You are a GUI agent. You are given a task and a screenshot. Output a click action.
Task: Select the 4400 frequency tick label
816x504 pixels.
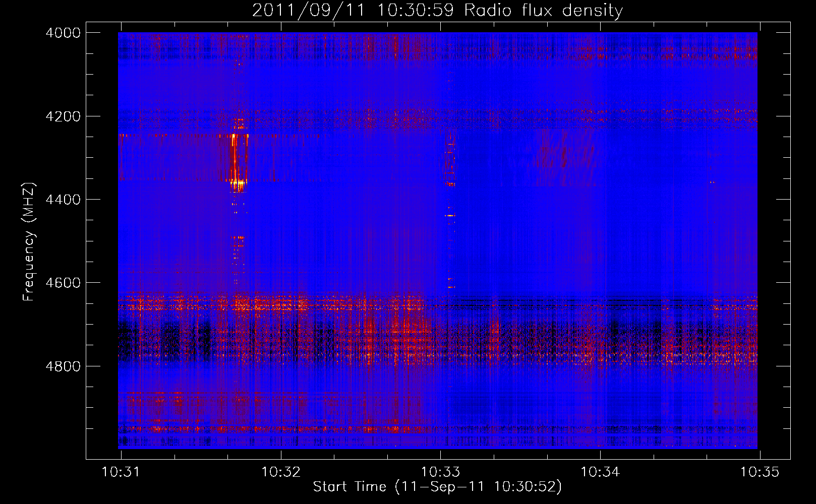click(x=63, y=200)
